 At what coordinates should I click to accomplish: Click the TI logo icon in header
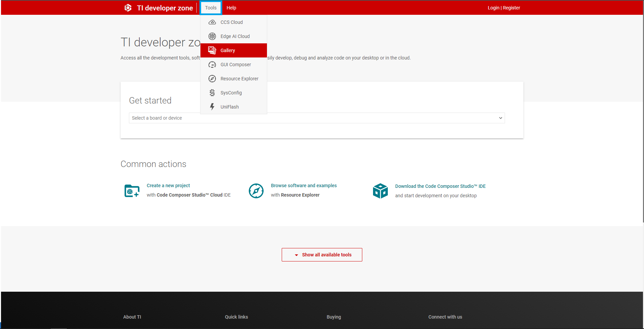pyautogui.click(x=128, y=8)
